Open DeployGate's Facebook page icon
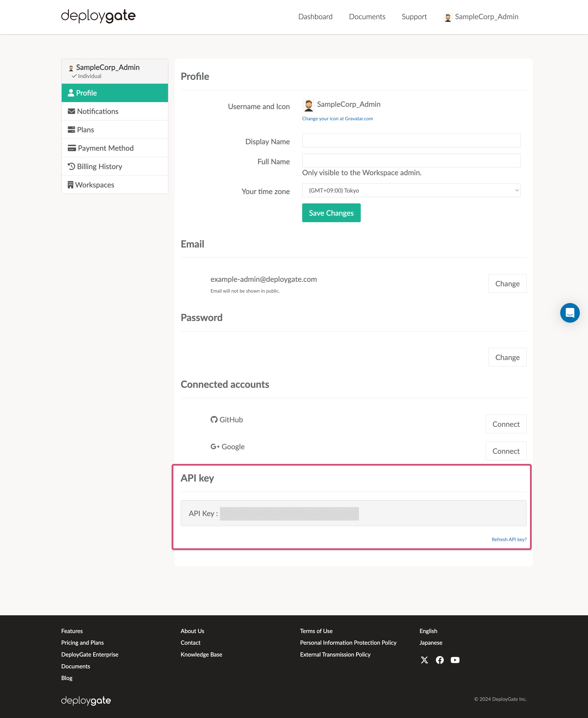588x718 pixels. point(440,660)
